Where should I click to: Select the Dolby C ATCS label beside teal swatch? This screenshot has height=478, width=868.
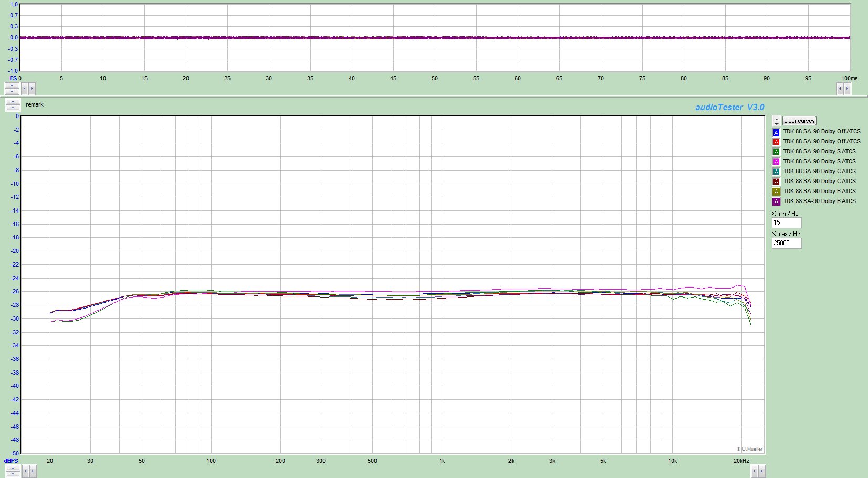click(x=819, y=172)
